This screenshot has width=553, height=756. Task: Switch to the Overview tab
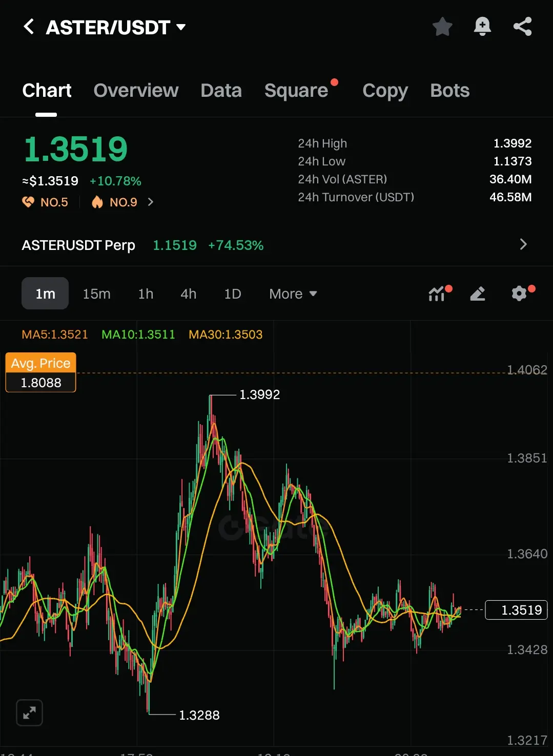(x=136, y=91)
